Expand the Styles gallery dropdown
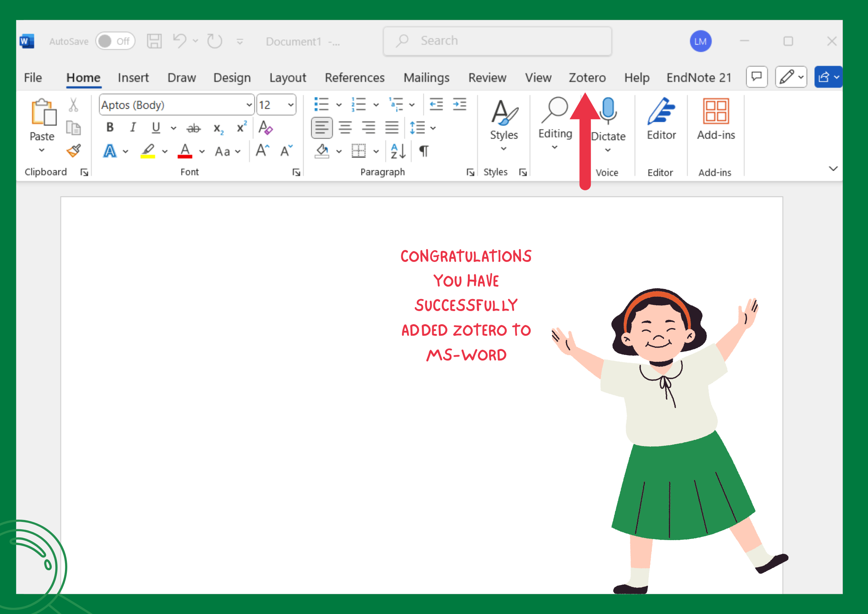 pos(503,149)
